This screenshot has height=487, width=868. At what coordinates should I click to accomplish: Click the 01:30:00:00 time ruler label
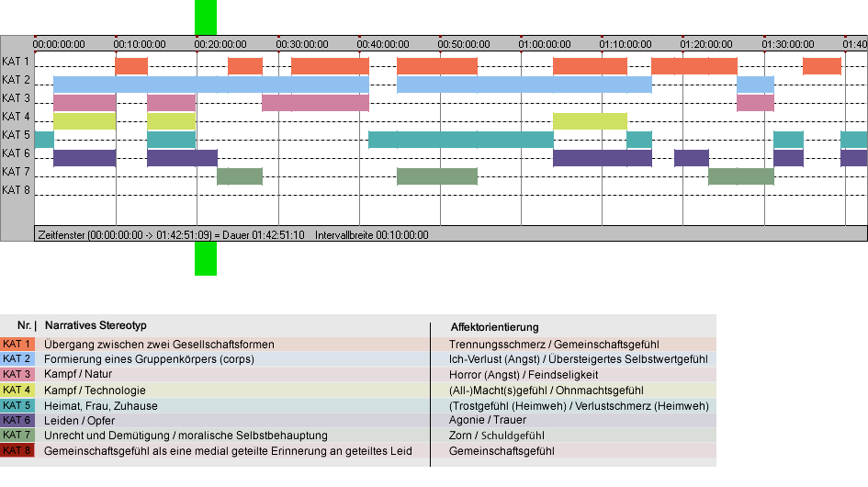point(788,44)
